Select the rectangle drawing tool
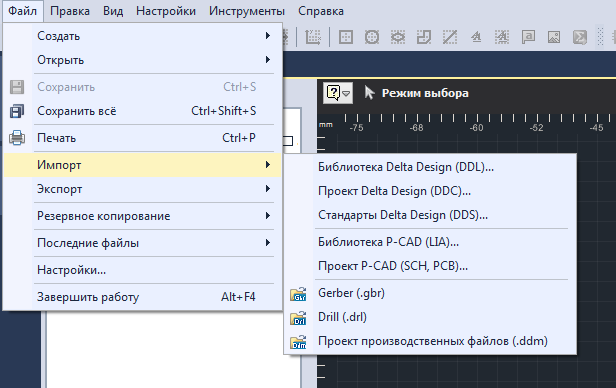Screen dimensions: 616x388 click(x=346, y=37)
